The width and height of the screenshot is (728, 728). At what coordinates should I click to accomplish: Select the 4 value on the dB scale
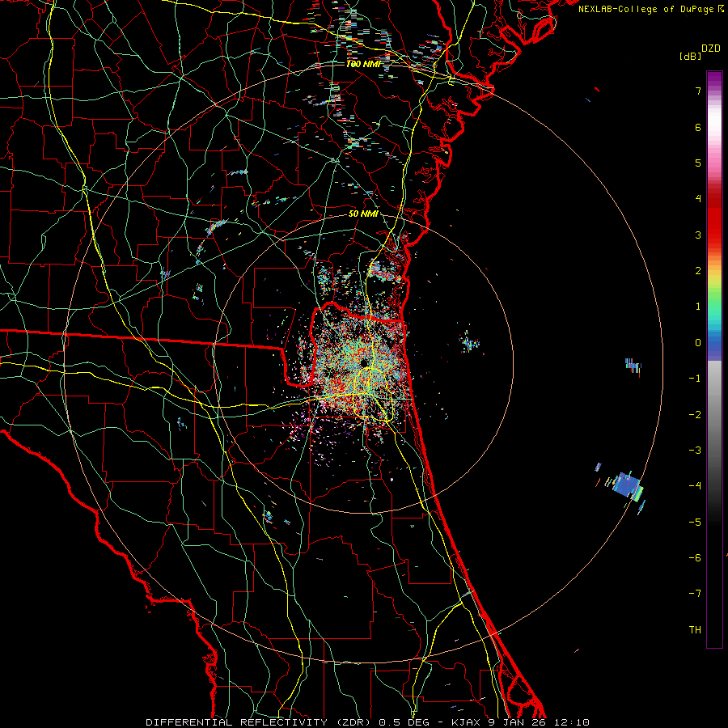pyautogui.click(x=698, y=199)
